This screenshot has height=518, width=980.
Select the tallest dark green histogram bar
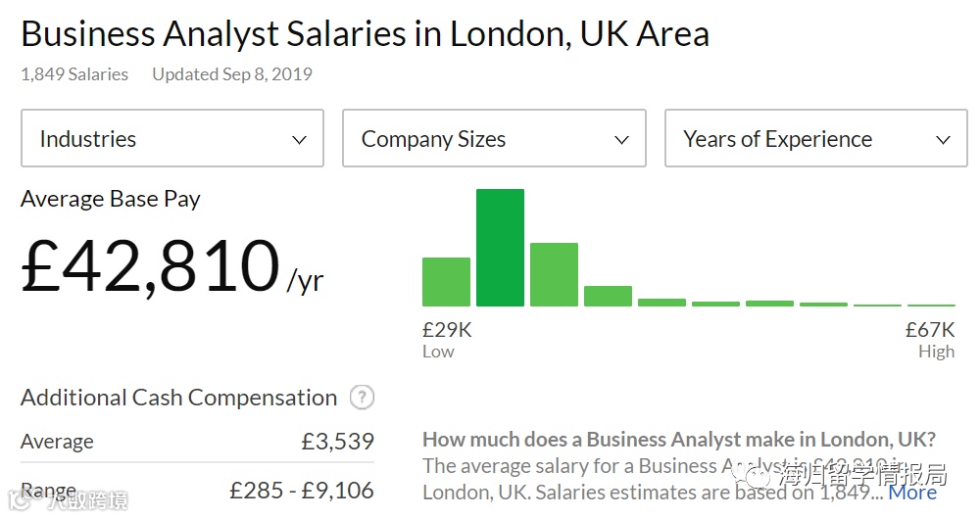tap(500, 248)
